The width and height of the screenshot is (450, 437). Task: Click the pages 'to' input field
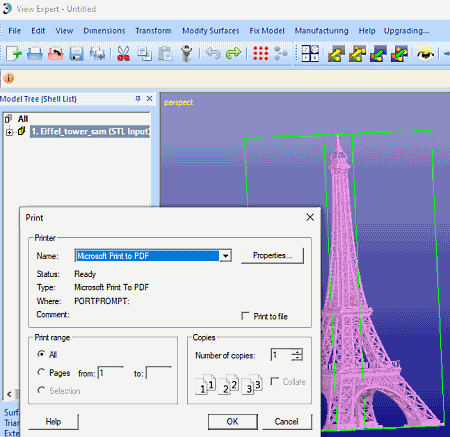159,373
